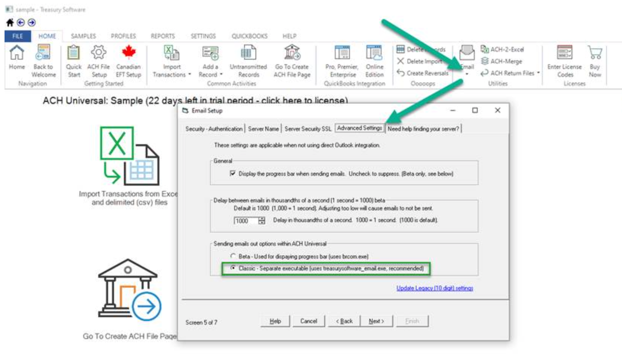This screenshot has height=364, width=622.
Task: Maximize the Email Setup dialog
Action: 475,110
